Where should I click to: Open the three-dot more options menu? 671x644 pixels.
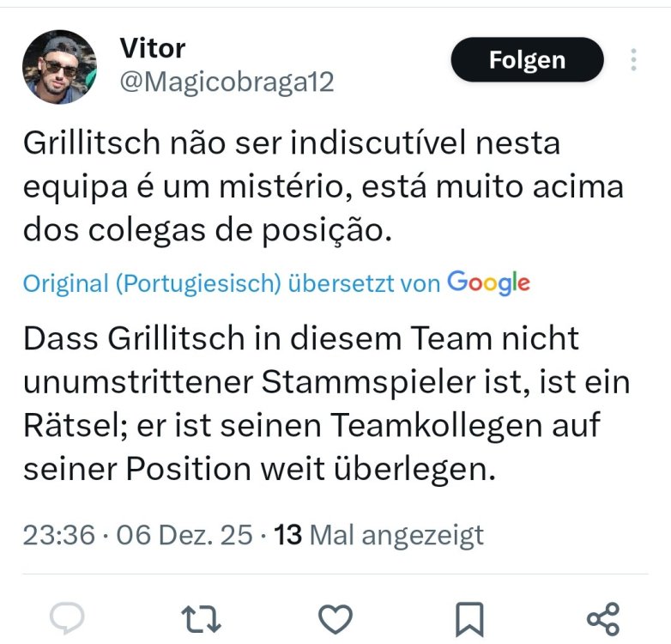tap(633, 59)
